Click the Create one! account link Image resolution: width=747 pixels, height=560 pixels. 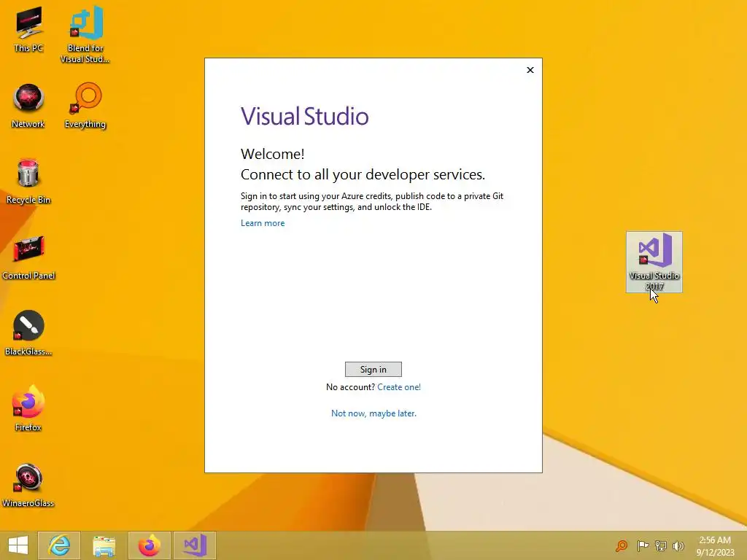[399, 387]
